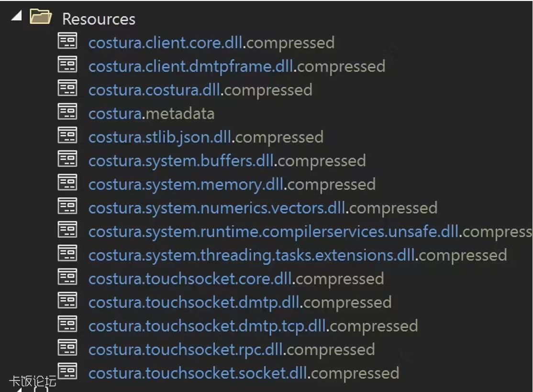Click resource icon beside costura.client.core.dll.compressed
Viewport: 533px width, 392px height.
[x=67, y=41]
